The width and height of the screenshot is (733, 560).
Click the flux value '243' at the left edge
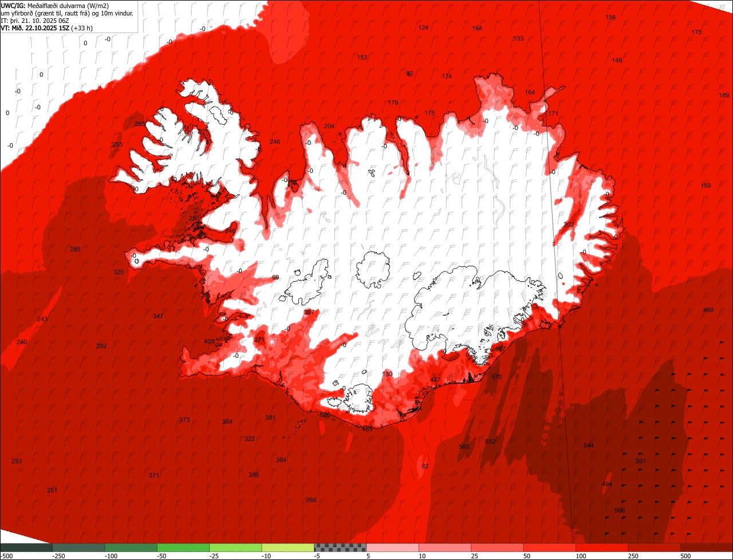click(x=42, y=319)
